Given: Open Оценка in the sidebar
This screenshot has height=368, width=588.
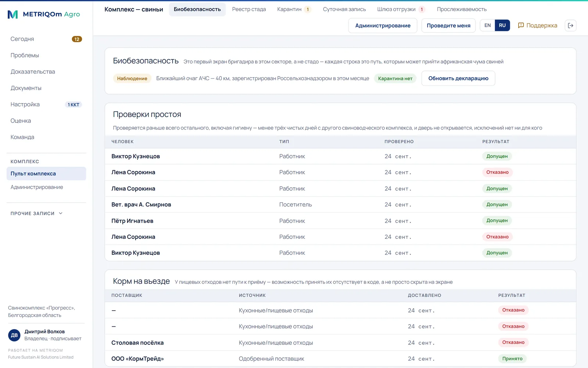Looking at the screenshot, I should click(46, 121).
